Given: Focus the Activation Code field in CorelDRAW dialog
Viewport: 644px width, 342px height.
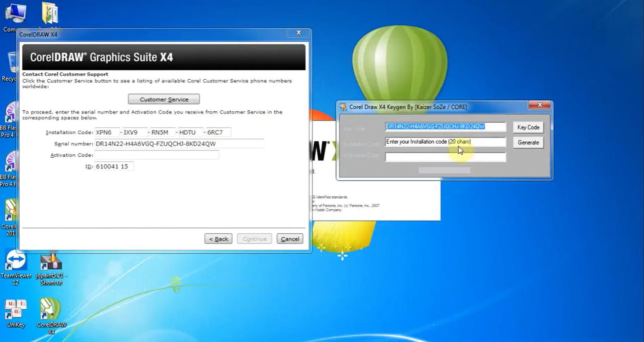Looking at the screenshot, I should [x=157, y=155].
